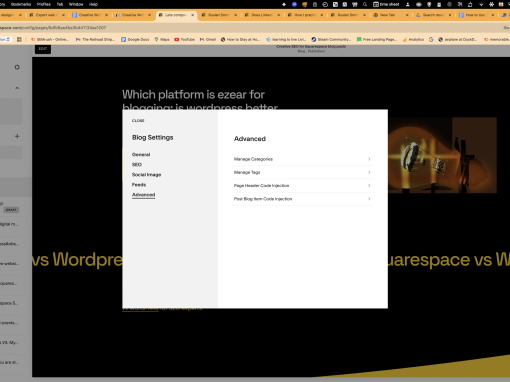This screenshot has width=510, height=382.
Task: Select the Advanced settings section
Action: click(143, 195)
